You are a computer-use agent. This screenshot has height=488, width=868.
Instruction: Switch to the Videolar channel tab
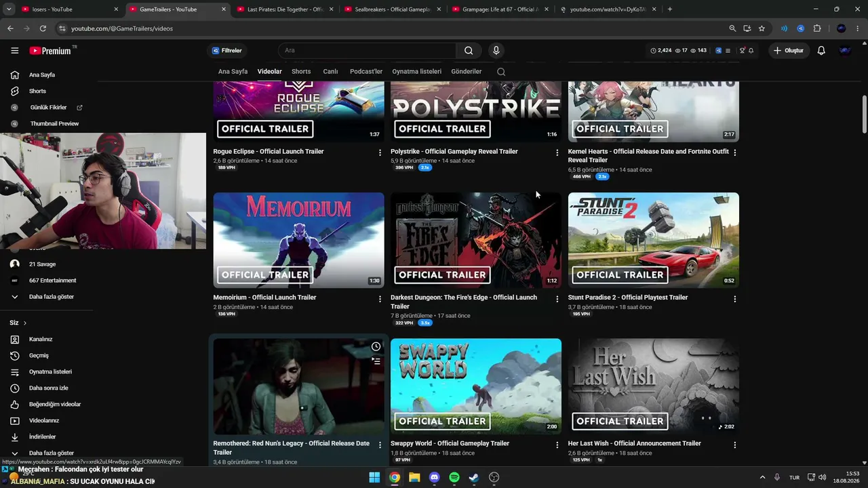point(270,72)
